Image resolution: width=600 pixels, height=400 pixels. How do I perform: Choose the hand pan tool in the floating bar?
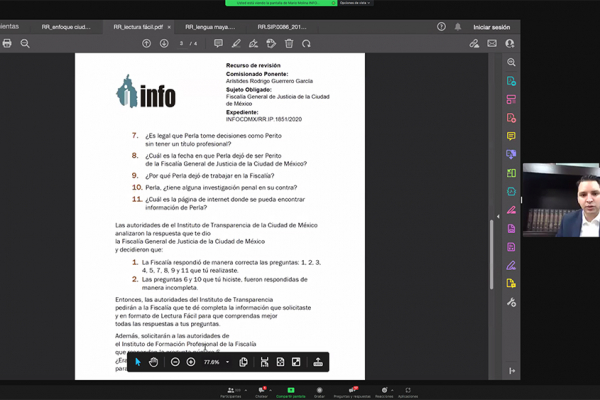tap(153, 362)
